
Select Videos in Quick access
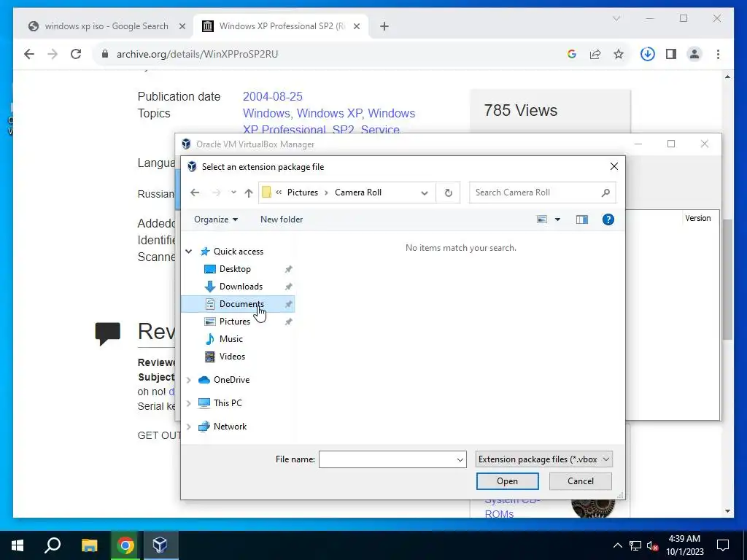point(232,357)
